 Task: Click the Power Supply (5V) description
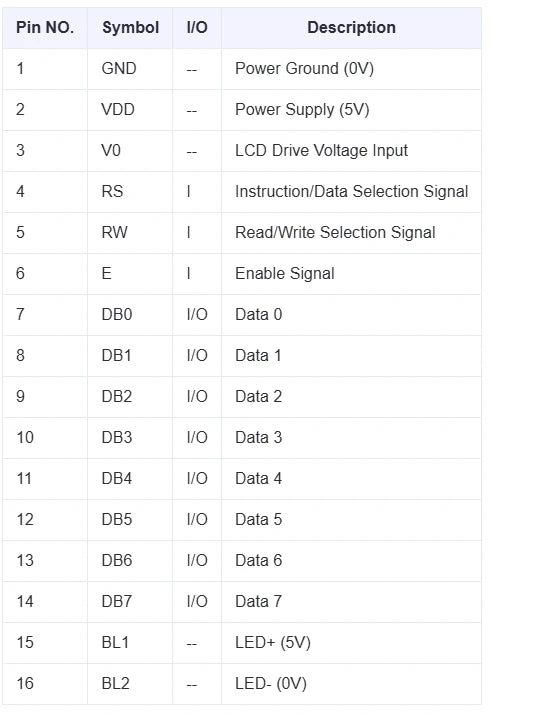[x=302, y=110]
